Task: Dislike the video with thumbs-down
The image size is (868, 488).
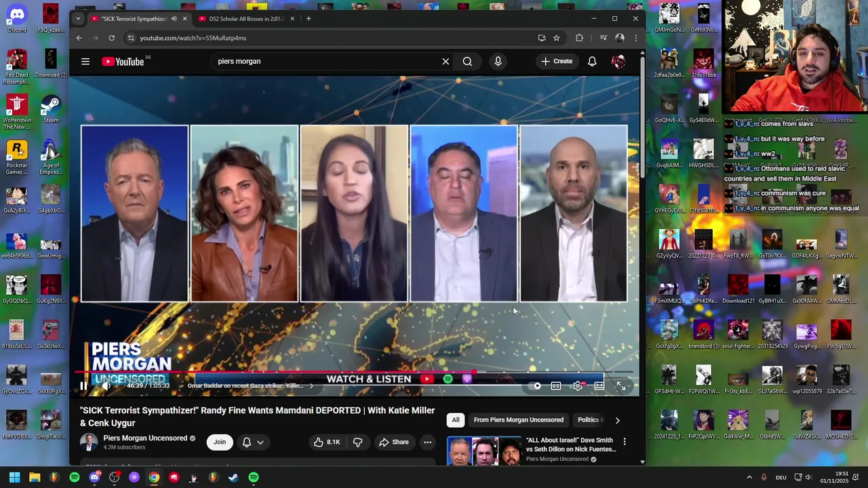Action: tap(358, 442)
